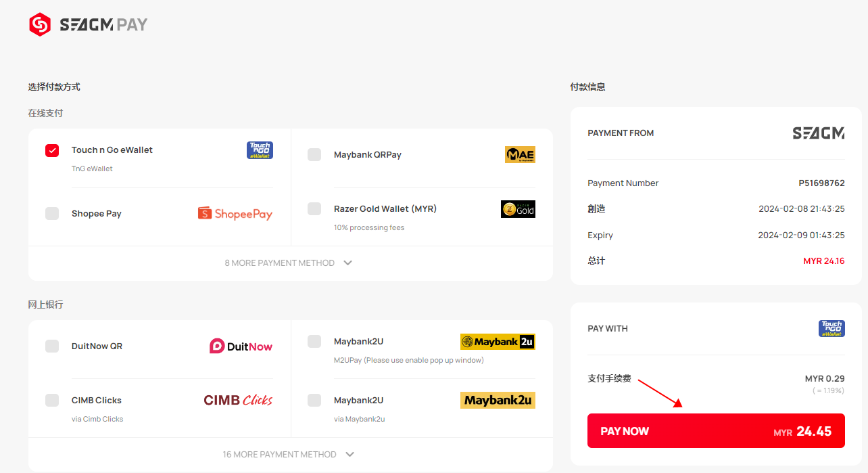Viewport: 868px width, 473px height.
Task: Click the CIMB Clicks logo
Action: point(238,401)
